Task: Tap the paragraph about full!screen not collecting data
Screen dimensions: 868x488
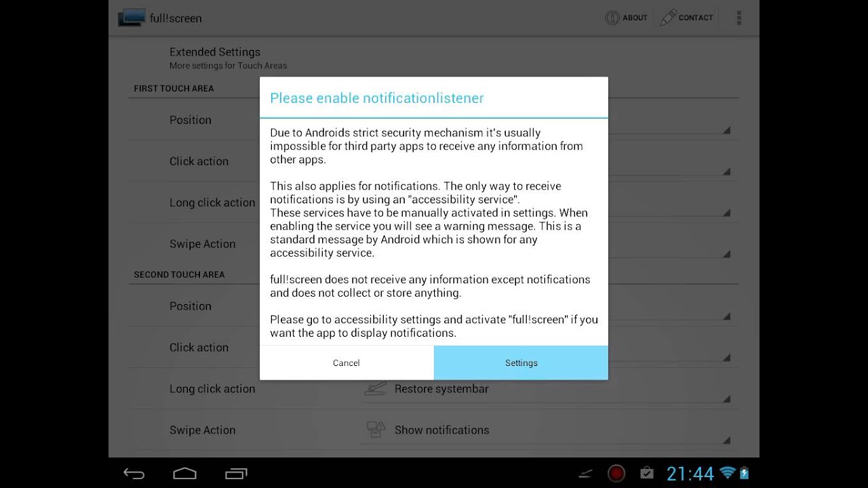Action: click(430, 286)
